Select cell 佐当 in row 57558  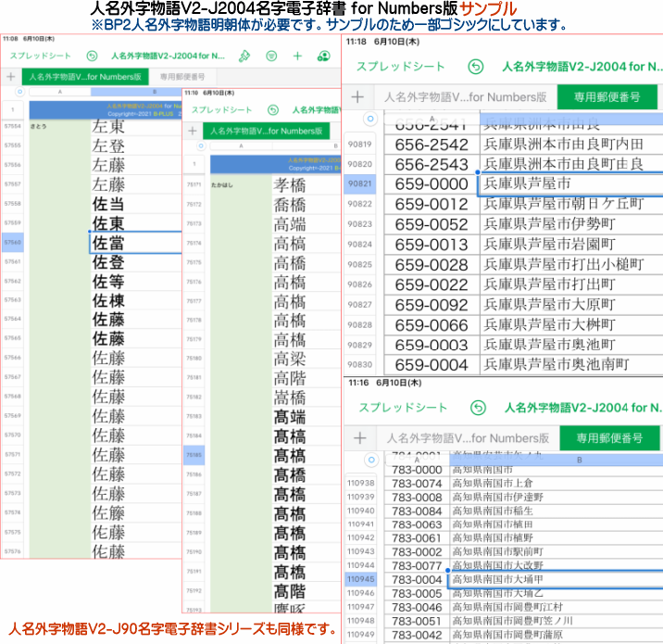click(x=136, y=204)
